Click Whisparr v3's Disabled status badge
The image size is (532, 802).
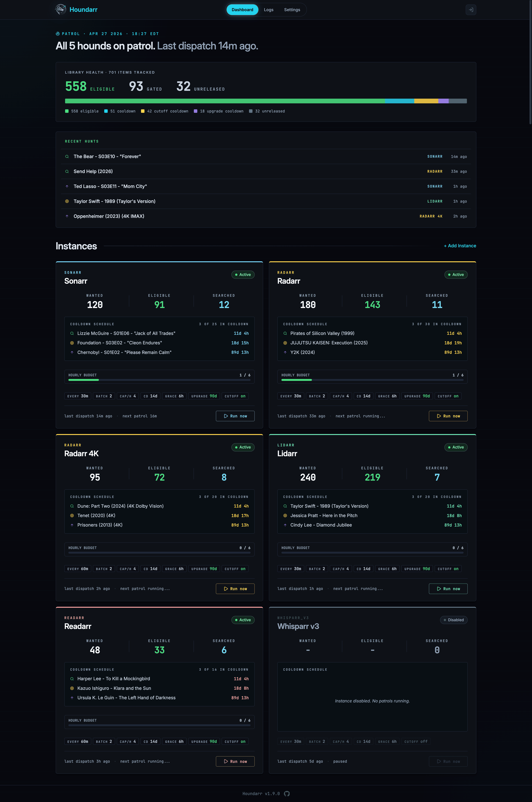pyautogui.click(x=454, y=620)
